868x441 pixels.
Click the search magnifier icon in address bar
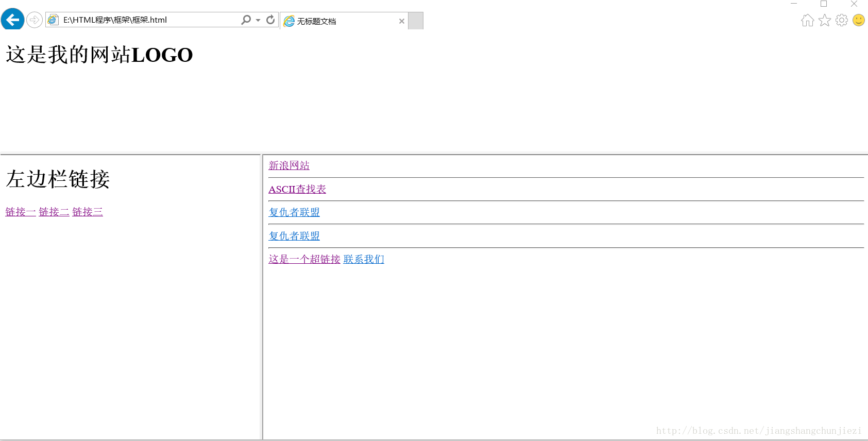point(246,20)
